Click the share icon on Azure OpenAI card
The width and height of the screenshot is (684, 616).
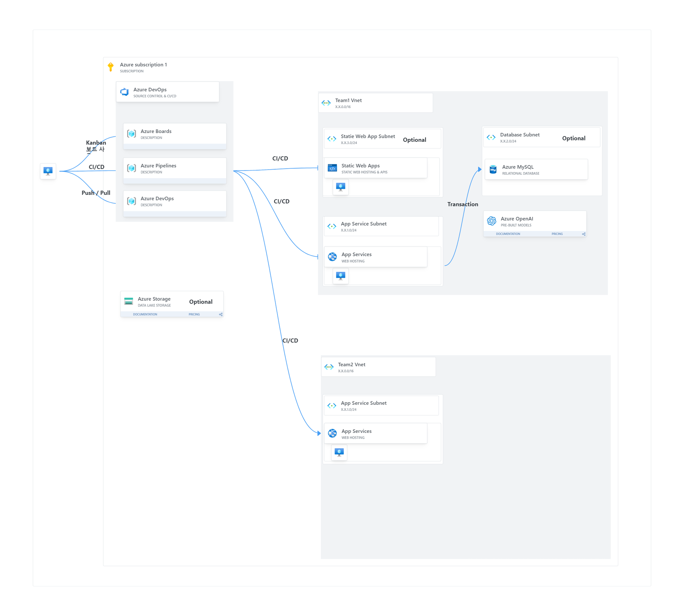(584, 234)
